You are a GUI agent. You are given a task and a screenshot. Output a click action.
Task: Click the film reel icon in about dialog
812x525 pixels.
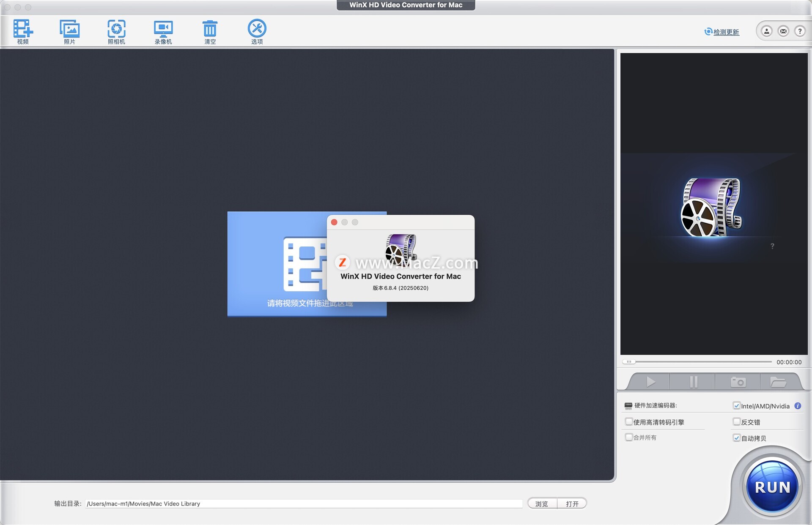point(401,249)
